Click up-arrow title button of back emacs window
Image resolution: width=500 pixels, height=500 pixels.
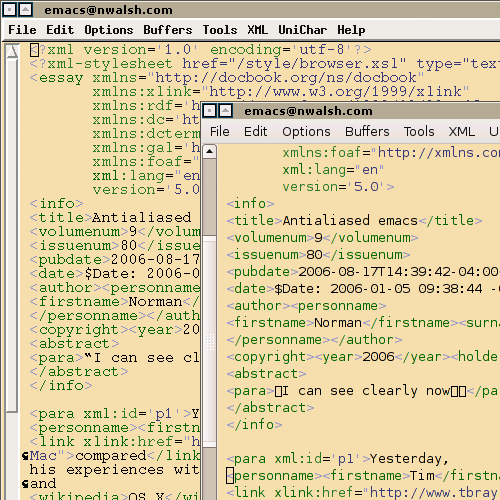click(x=25, y=10)
